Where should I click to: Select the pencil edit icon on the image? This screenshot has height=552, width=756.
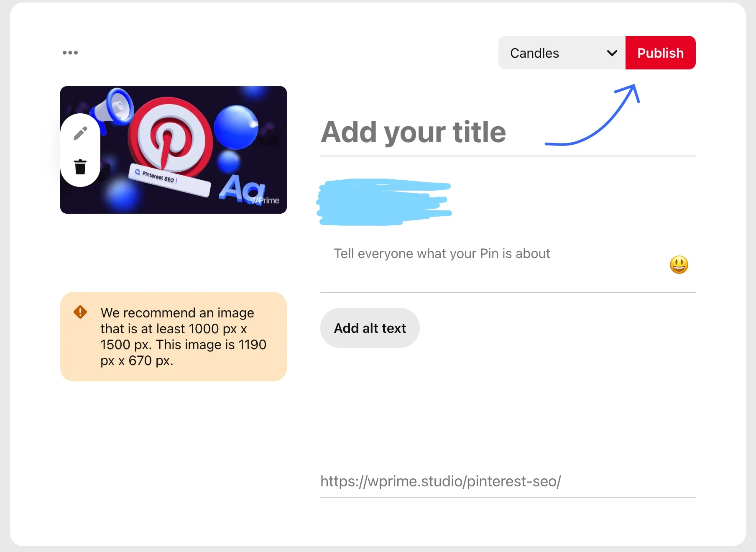tap(80, 132)
